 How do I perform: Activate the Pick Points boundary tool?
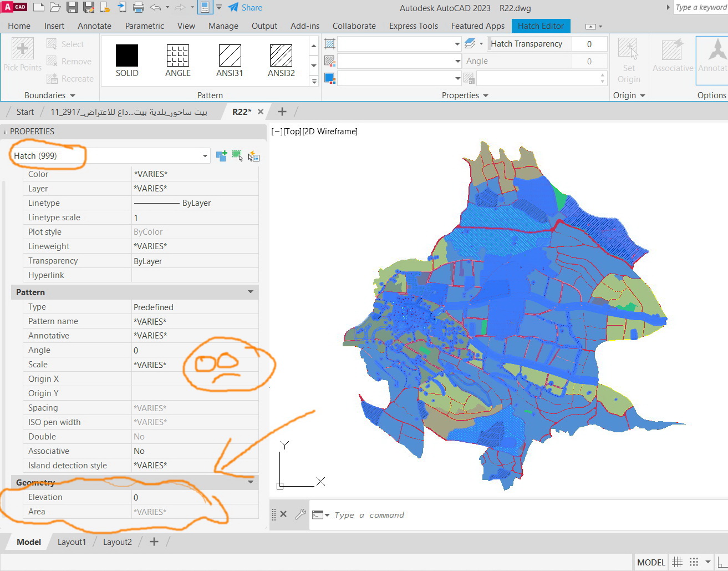click(x=22, y=55)
